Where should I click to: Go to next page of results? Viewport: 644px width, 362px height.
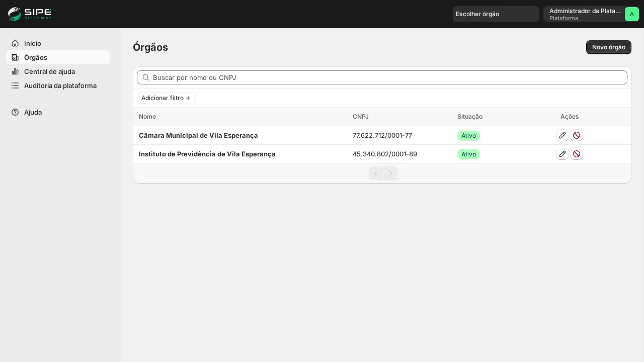(x=390, y=173)
